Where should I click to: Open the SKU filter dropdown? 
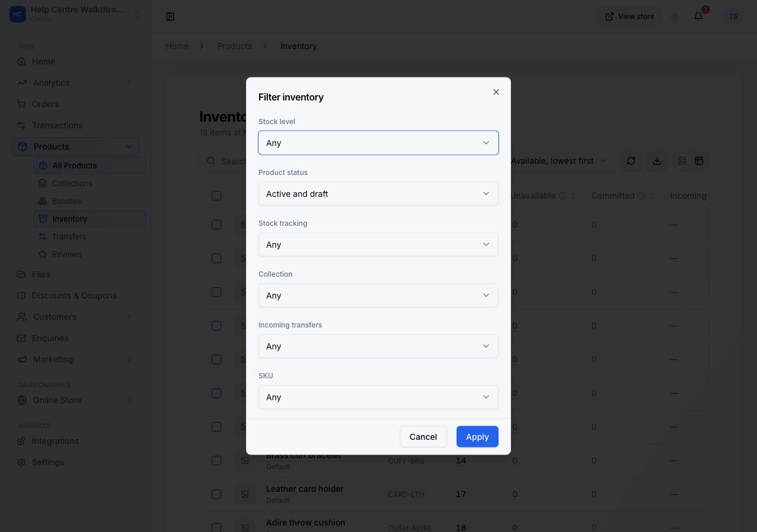[378, 397]
